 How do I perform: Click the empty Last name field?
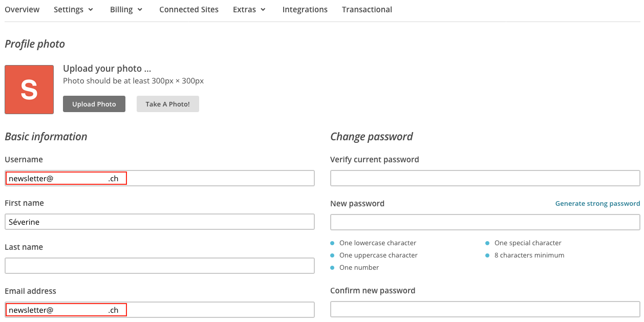point(159,266)
